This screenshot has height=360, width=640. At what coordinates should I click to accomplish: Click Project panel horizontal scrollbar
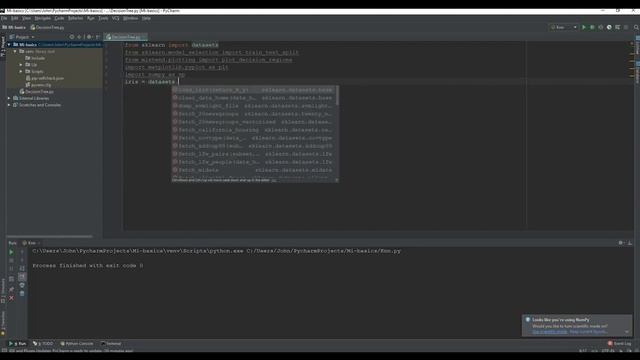[49, 236]
